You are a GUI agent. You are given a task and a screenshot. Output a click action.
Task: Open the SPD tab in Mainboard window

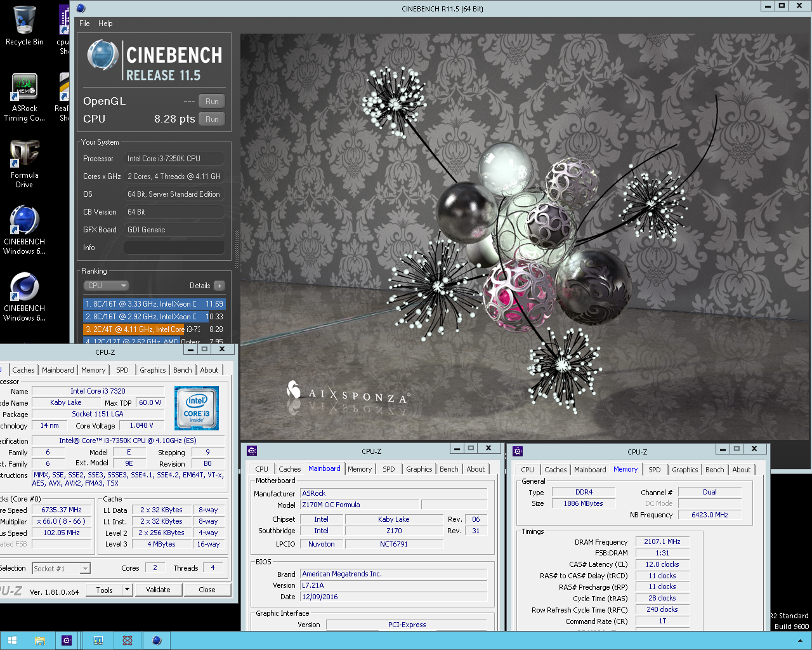point(389,469)
